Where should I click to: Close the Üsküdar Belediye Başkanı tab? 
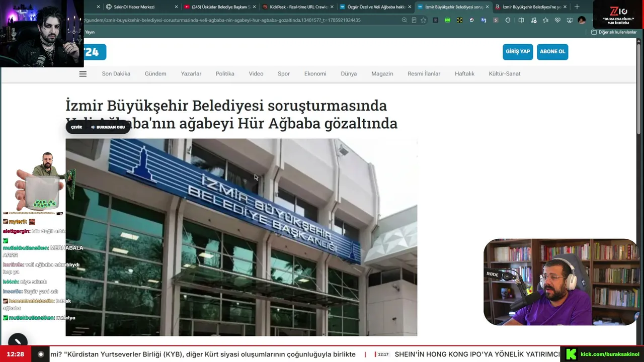(x=254, y=7)
